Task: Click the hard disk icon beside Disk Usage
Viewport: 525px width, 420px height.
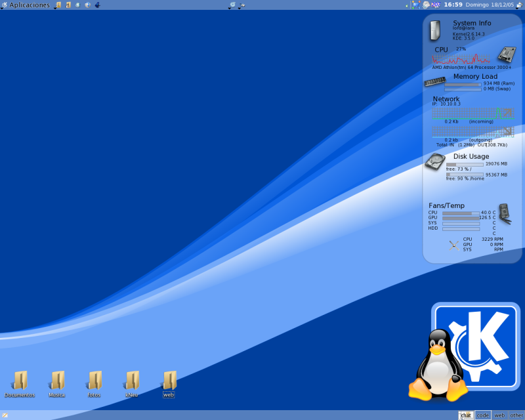Action: click(x=435, y=162)
